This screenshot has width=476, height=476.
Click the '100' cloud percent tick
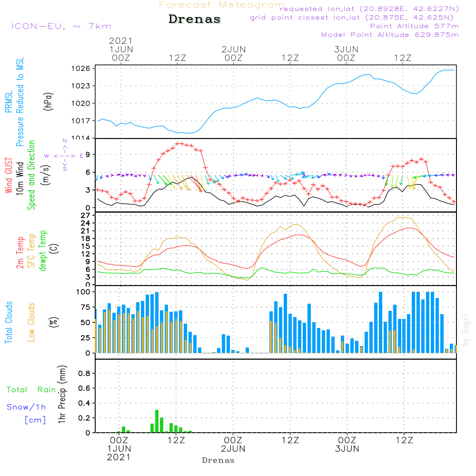tap(83, 292)
